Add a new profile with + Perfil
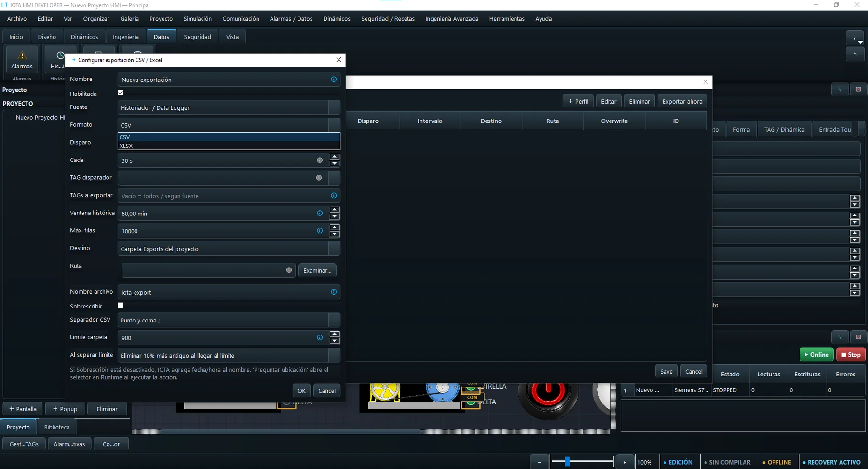This screenshot has height=469, width=868. 578,102
